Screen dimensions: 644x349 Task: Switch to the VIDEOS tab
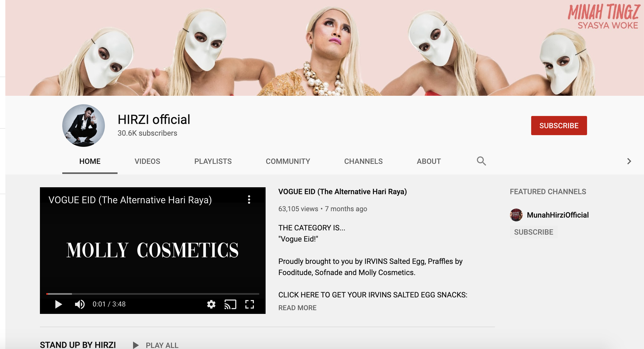click(147, 161)
